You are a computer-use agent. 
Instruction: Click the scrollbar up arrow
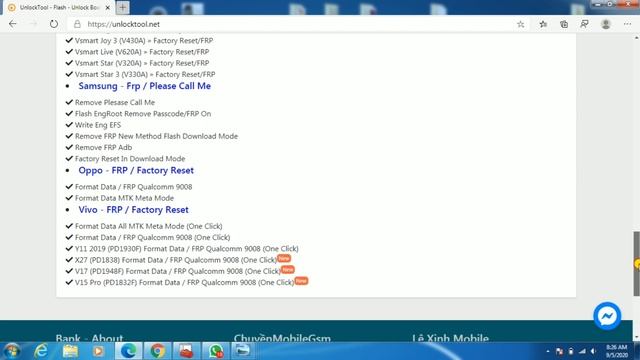(x=636, y=38)
